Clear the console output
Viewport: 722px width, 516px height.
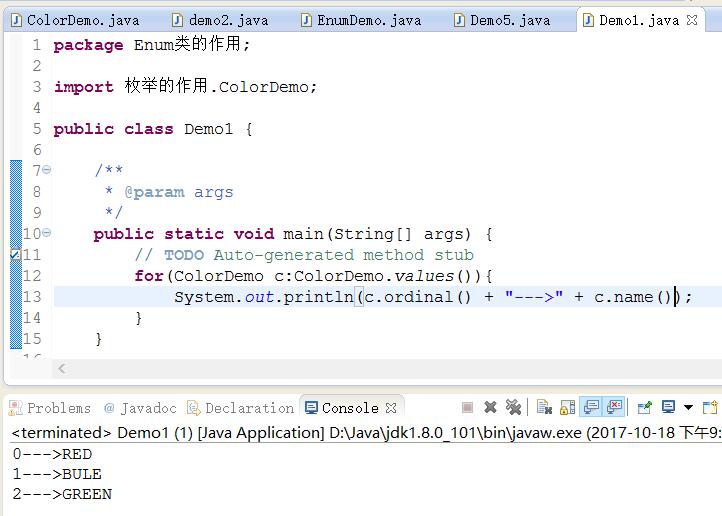(x=544, y=407)
